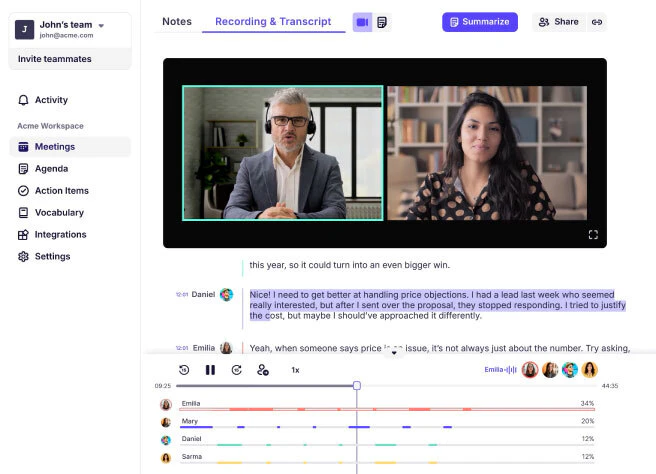
Task: Click the playback progress slider handle
Action: tap(357, 385)
